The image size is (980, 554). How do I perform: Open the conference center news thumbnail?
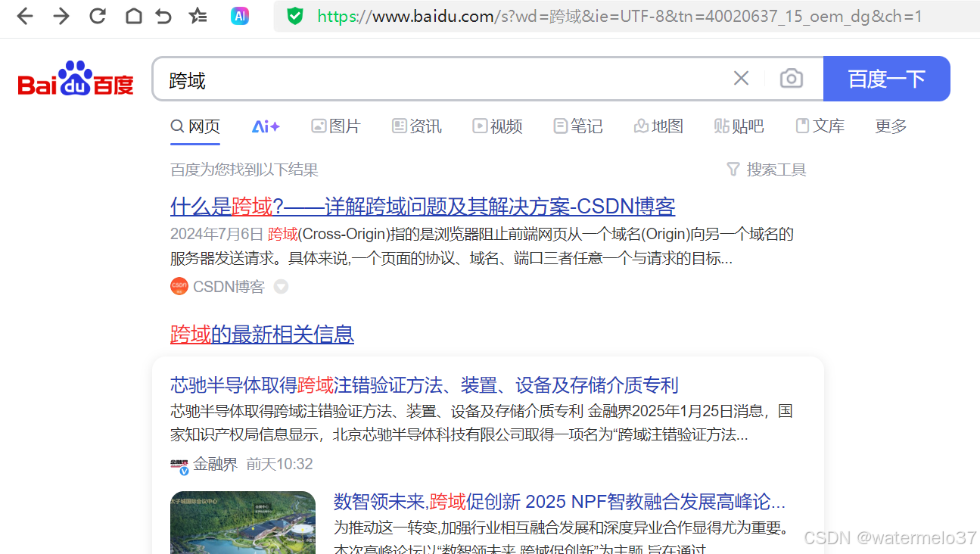click(243, 523)
